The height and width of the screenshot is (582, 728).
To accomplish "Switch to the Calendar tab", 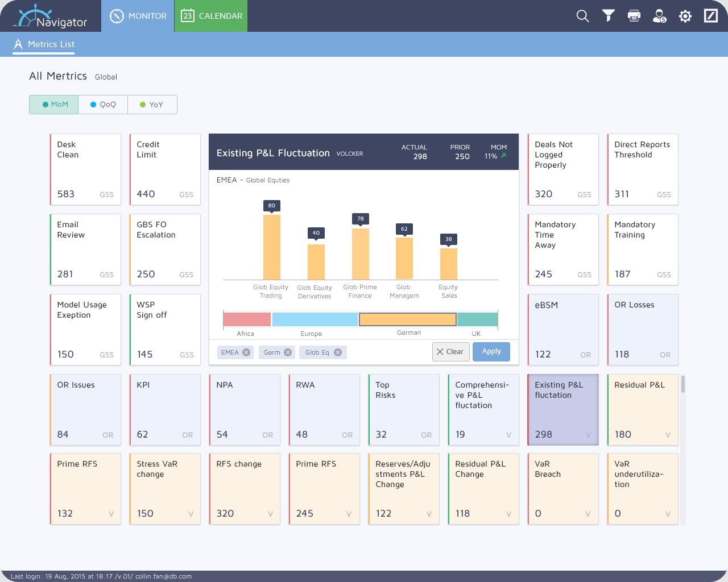I will click(x=211, y=16).
